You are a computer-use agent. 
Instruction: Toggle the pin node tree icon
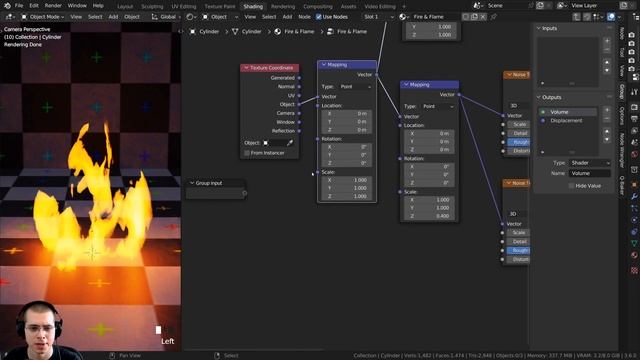493,17
